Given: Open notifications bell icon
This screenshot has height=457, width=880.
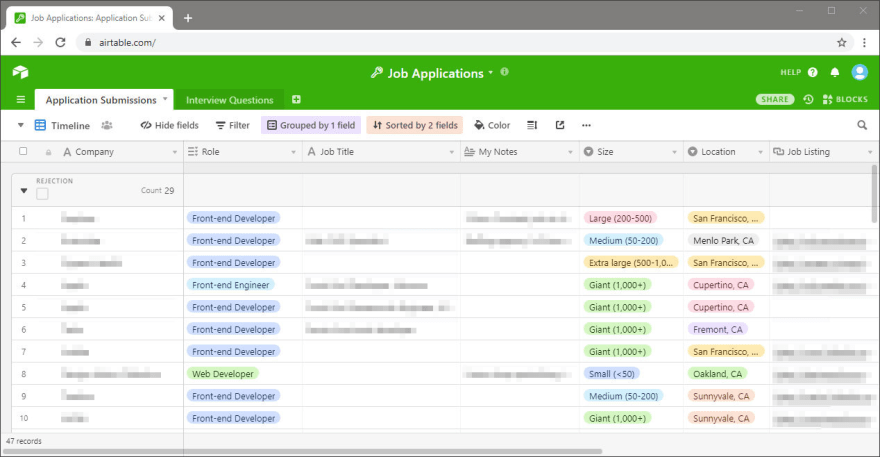Looking at the screenshot, I should pos(835,72).
